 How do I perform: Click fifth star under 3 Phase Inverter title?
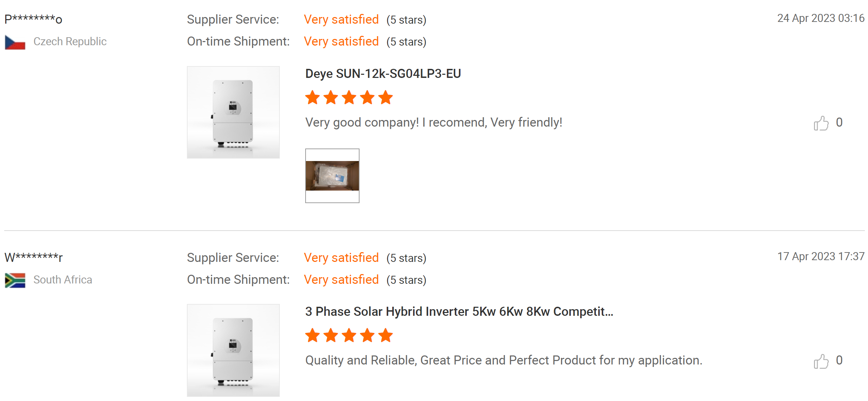point(386,336)
